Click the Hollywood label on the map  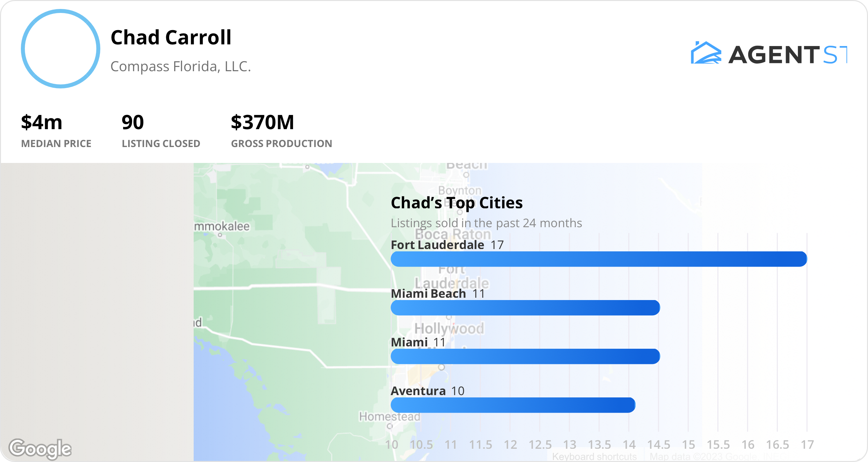pyautogui.click(x=451, y=328)
